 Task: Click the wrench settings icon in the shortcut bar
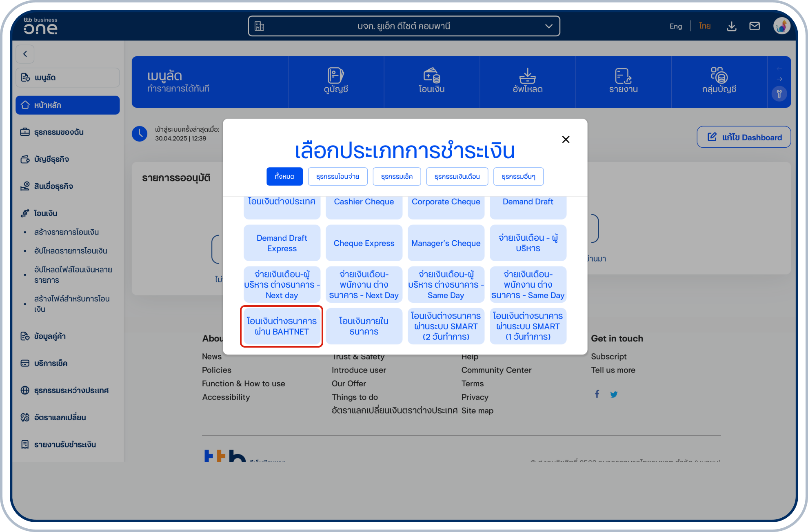(779, 94)
